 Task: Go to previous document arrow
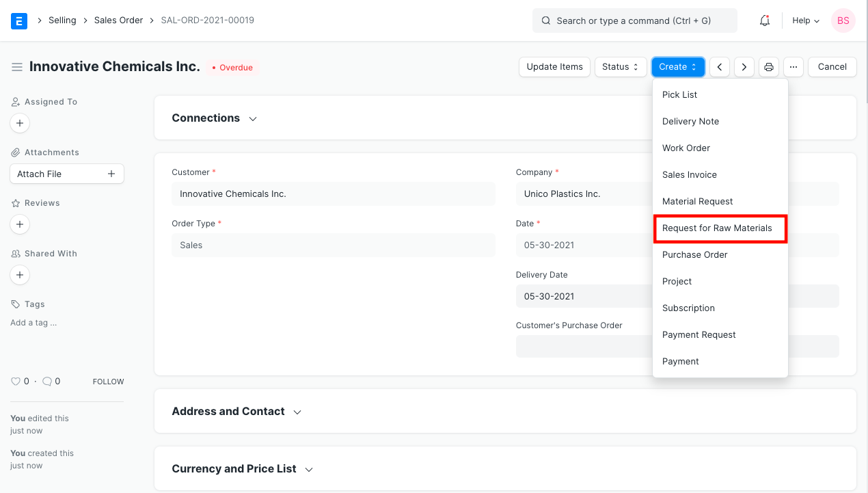click(719, 67)
